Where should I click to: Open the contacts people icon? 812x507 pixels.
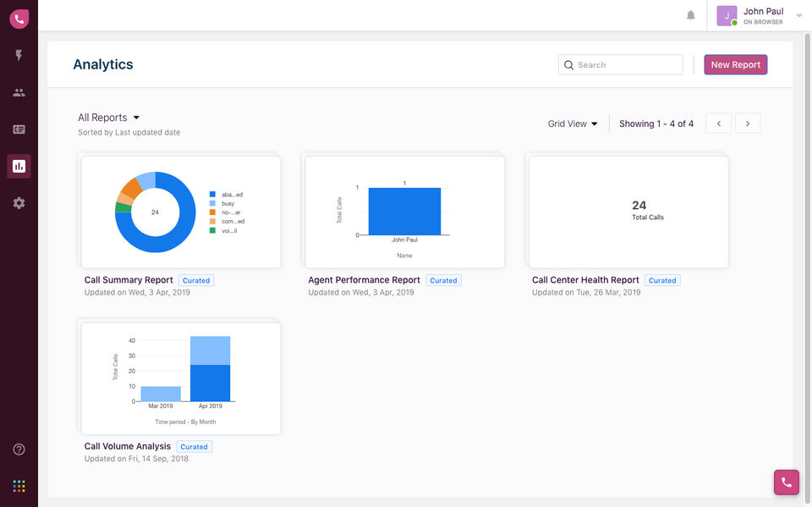(19, 92)
